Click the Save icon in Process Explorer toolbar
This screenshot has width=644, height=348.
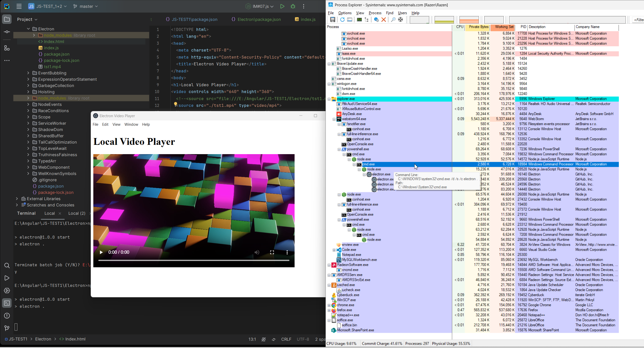[x=333, y=20]
